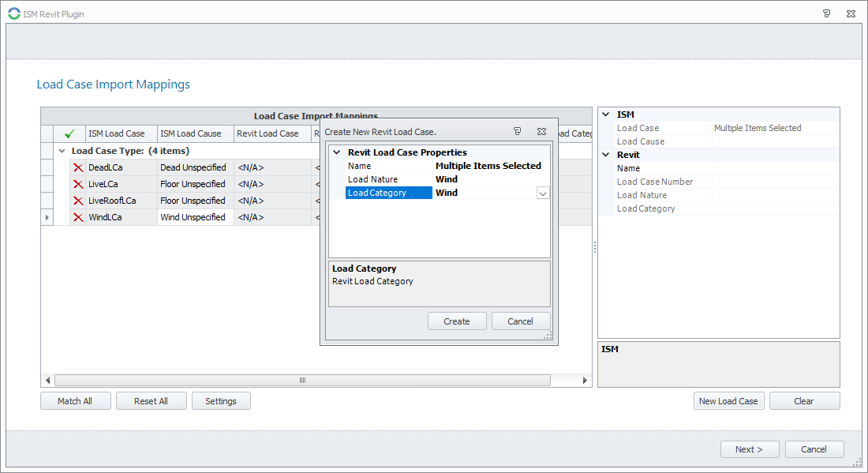This screenshot has height=473, width=868.
Task: Click the <N/A> Revit cell for DeadLCa
Action: click(272, 167)
